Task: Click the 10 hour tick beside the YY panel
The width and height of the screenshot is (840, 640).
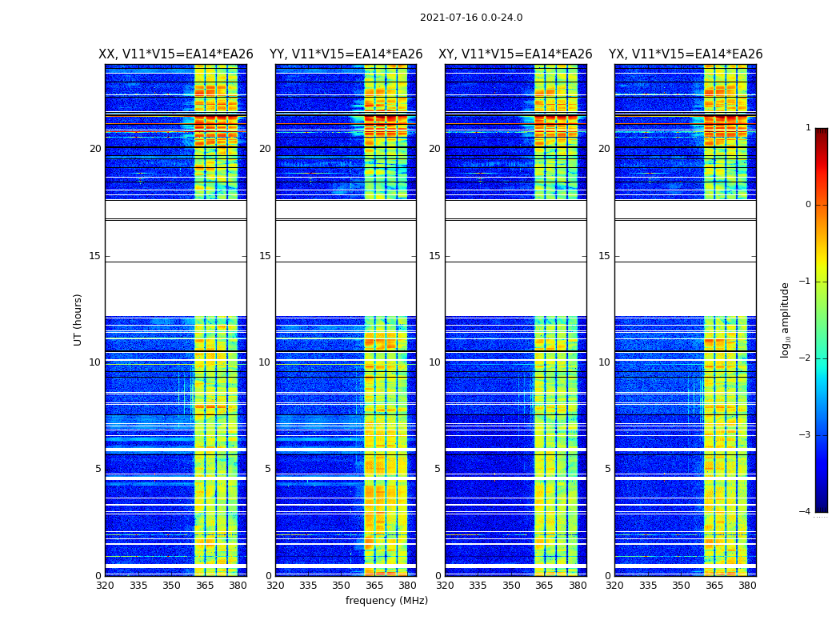Action: pyautogui.click(x=265, y=362)
